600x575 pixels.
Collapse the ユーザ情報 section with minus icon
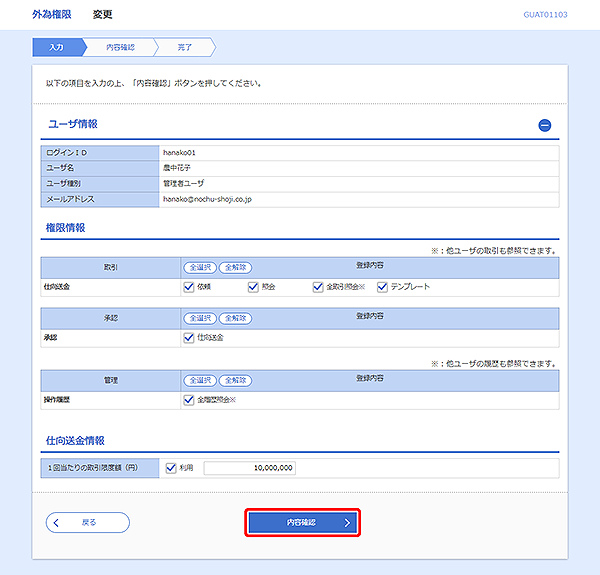(545, 125)
